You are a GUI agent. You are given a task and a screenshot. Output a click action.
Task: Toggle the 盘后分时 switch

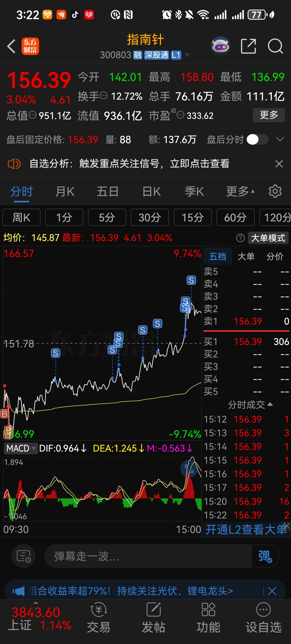[257, 139]
